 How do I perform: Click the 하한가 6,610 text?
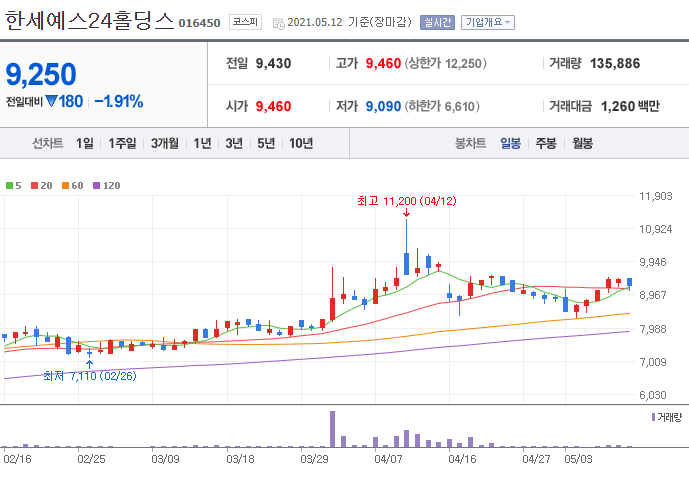click(442, 106)
